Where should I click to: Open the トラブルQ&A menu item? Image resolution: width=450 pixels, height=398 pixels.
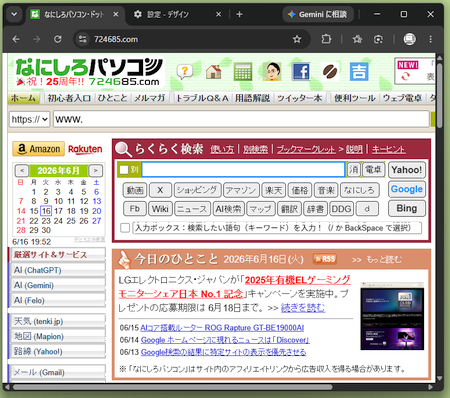pos(202,98)
